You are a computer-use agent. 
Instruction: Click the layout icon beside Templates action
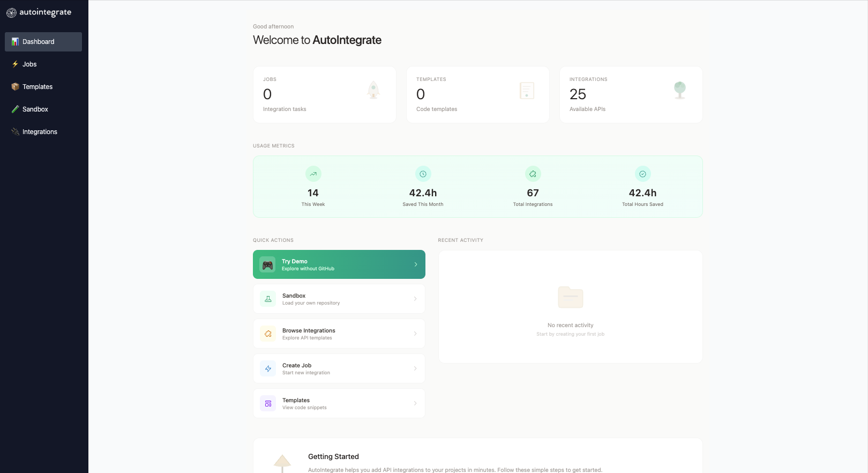[x=268, y=403]
